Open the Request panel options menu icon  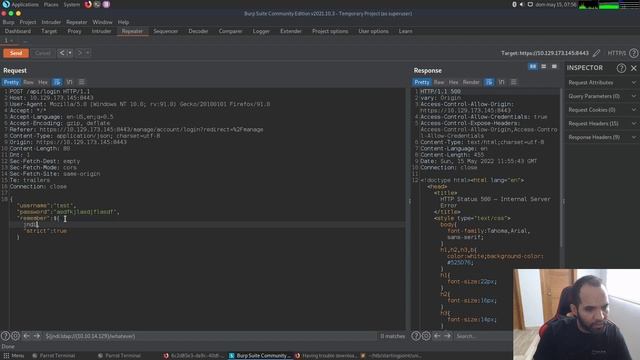point(82,82)
